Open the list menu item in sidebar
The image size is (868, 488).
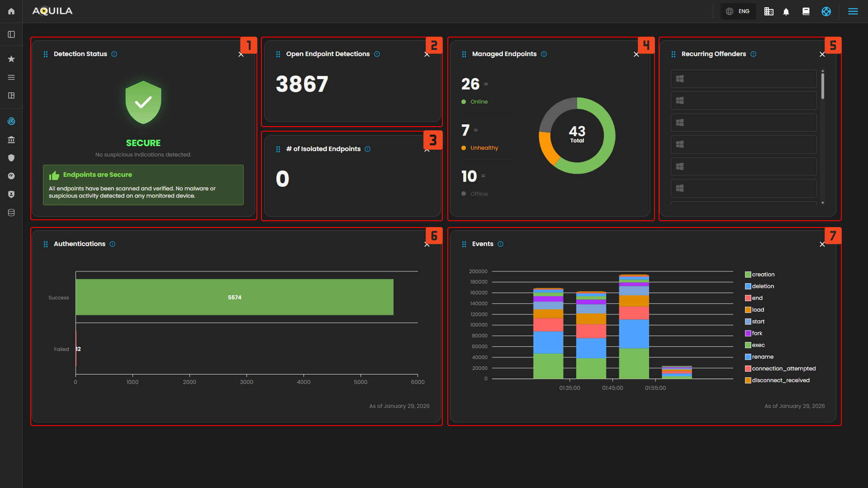(x=11, y=77)
